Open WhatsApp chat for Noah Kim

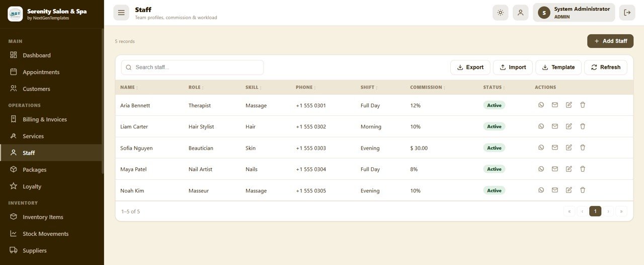541,190
